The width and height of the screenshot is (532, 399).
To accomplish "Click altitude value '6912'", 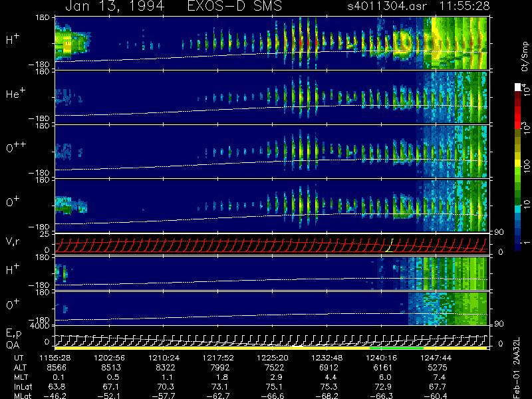I will (329, 368).
